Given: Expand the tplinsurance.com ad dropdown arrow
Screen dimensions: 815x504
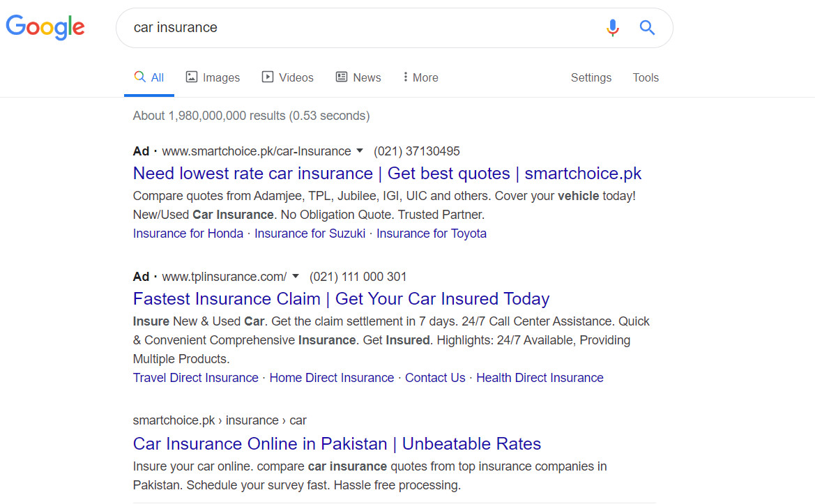Looking at the screenshot, I should [295, 277].
